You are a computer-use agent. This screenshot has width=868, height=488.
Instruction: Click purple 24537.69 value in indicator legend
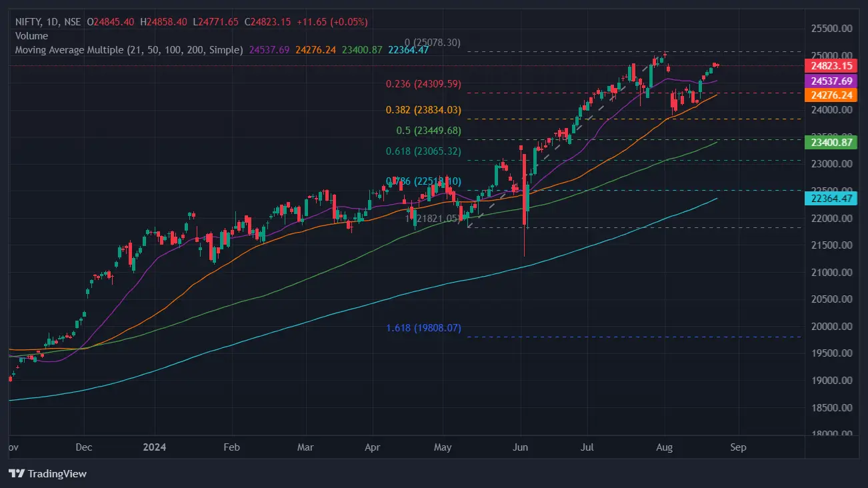(269, 50)
